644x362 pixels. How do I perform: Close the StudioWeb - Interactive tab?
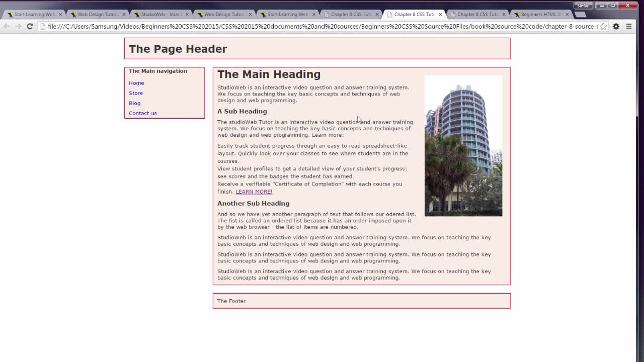[187, 14]
